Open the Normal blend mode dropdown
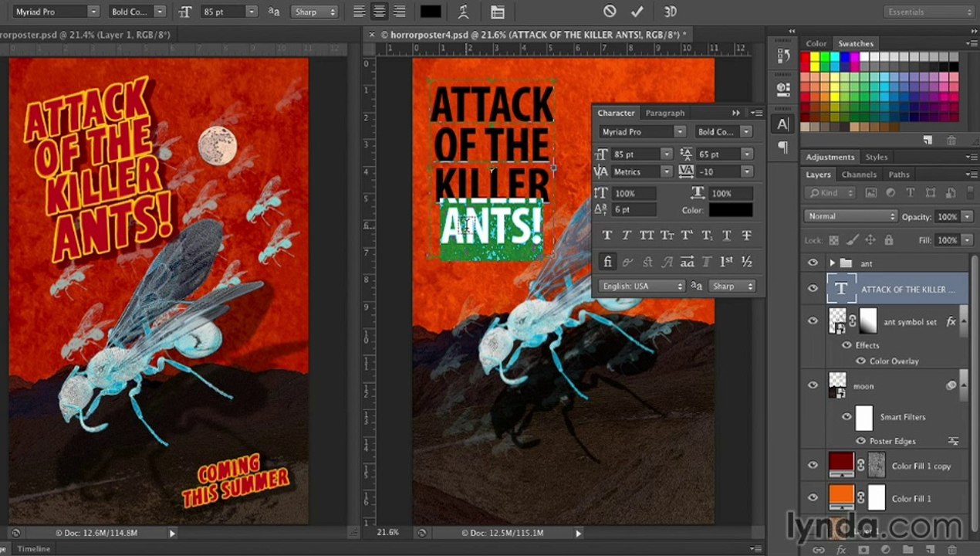This screenshot has width=980, height=556. [x=850, y=216]
